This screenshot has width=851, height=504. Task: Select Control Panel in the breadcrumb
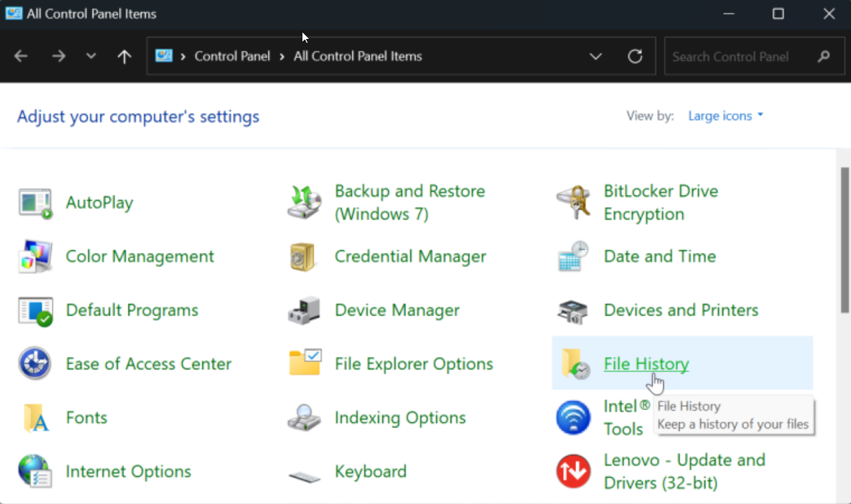232,56
